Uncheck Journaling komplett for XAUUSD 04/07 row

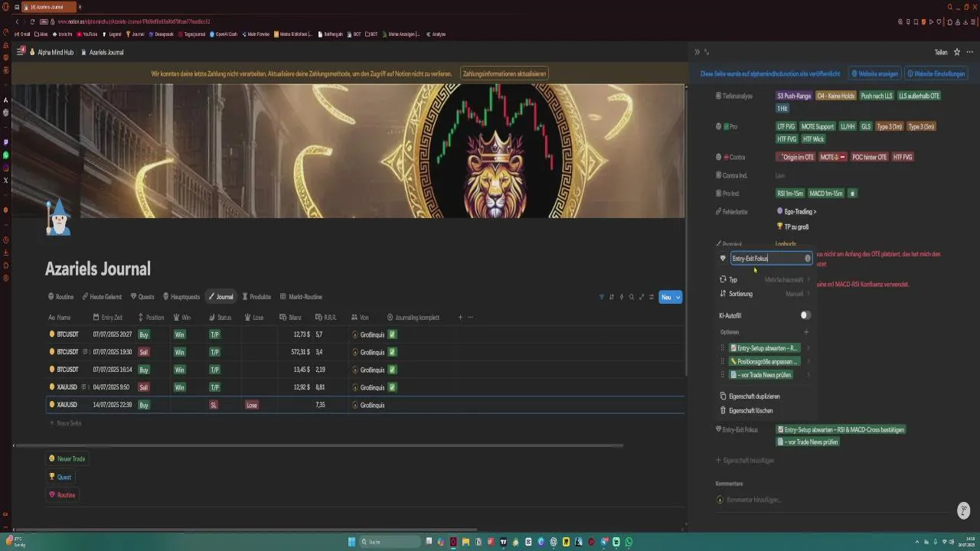[391, 387]
